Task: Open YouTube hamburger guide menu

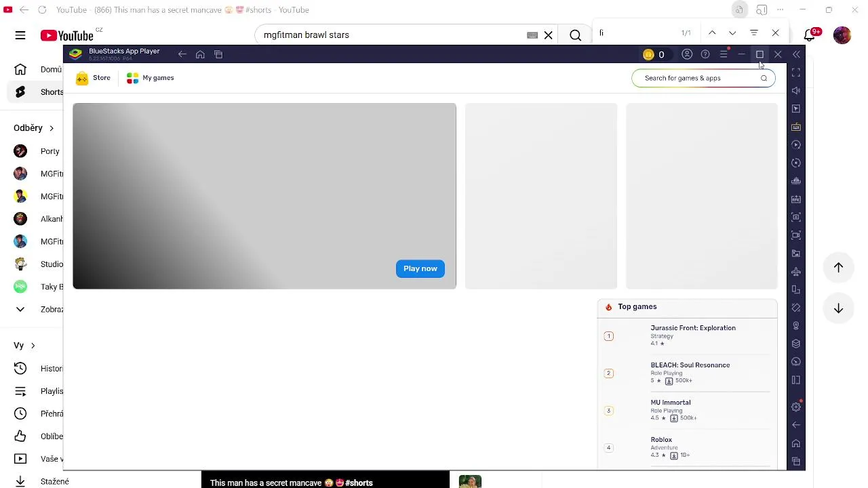Action: 20,35
